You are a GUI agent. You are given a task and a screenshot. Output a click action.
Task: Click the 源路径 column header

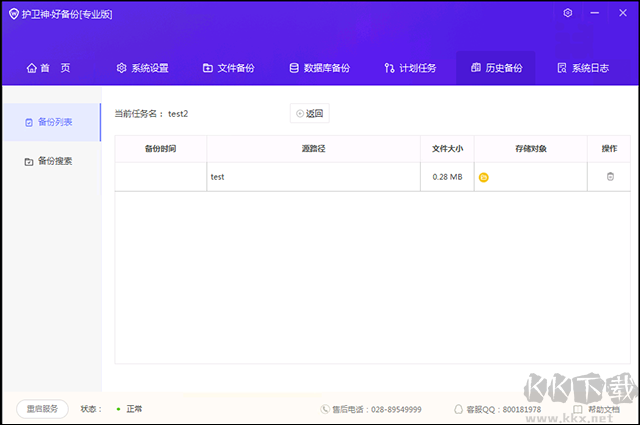313,149
